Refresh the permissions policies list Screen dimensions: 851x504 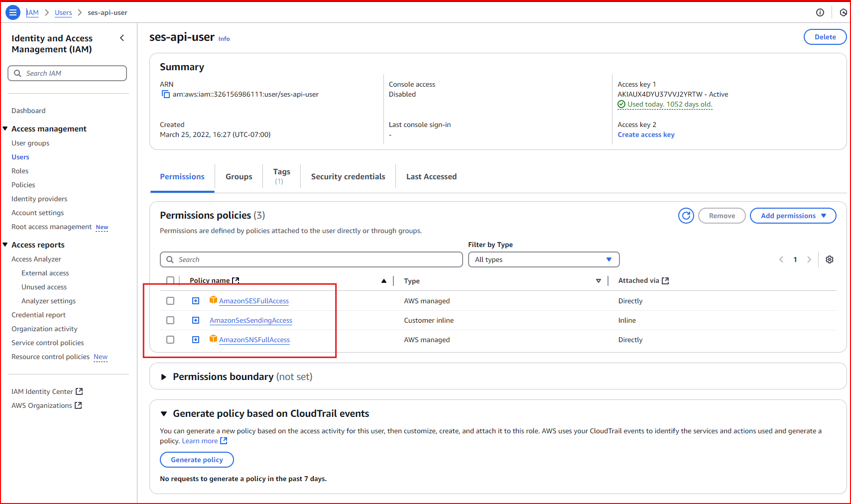(x=686, y=216)
